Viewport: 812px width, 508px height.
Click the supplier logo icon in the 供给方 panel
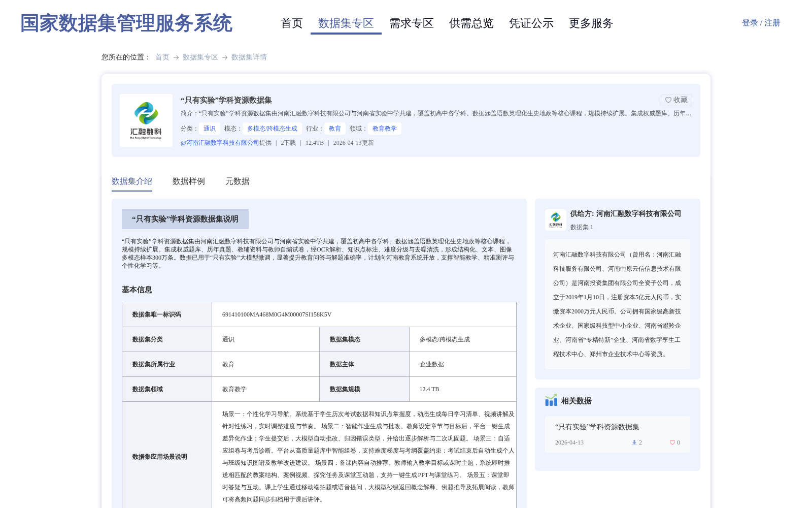coord(556,220)
